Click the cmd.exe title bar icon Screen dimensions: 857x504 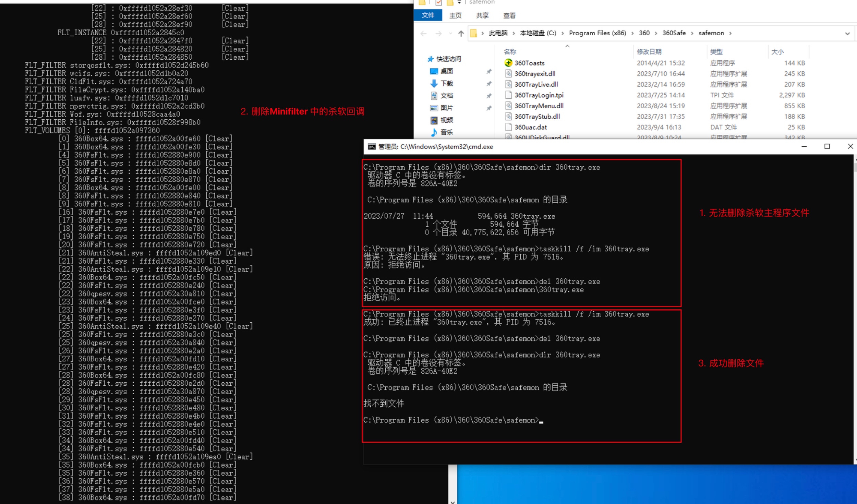(x=372, y=147)
